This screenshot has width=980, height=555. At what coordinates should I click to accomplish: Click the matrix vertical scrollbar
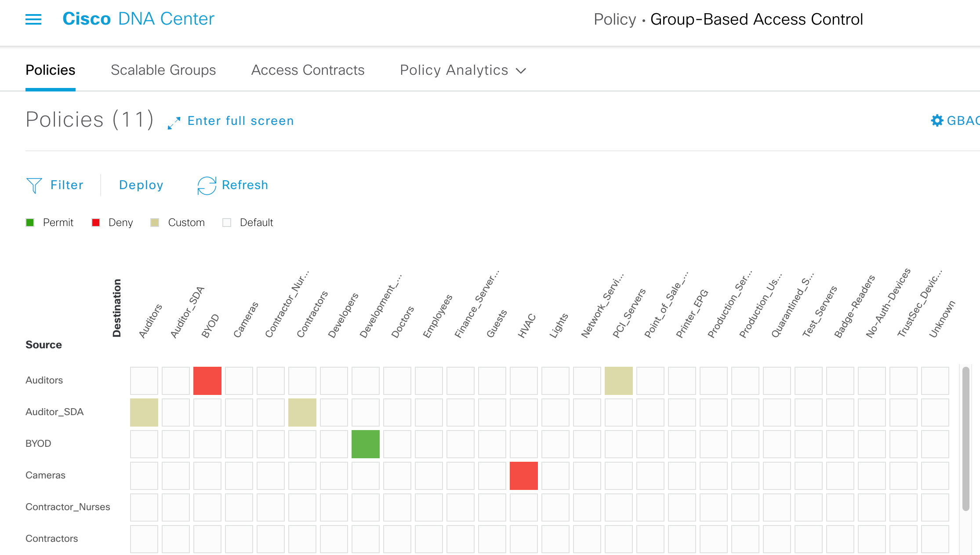click(x=965, y=439)
